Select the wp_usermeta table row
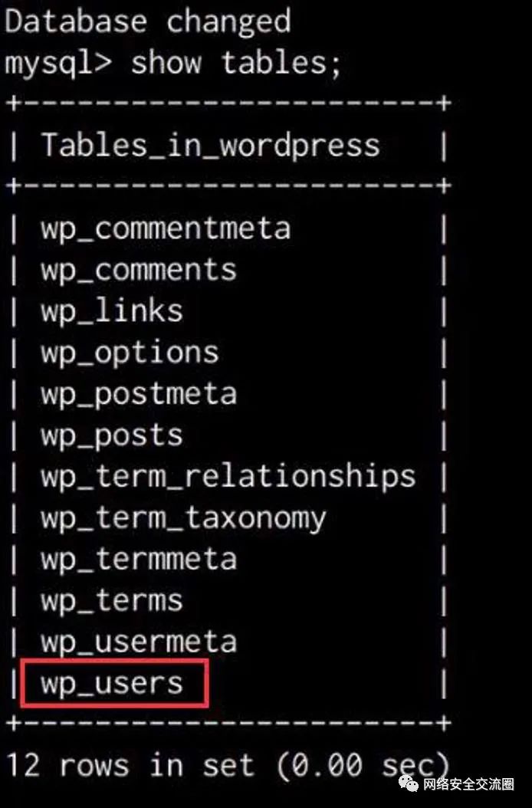 tap(139, 642)
